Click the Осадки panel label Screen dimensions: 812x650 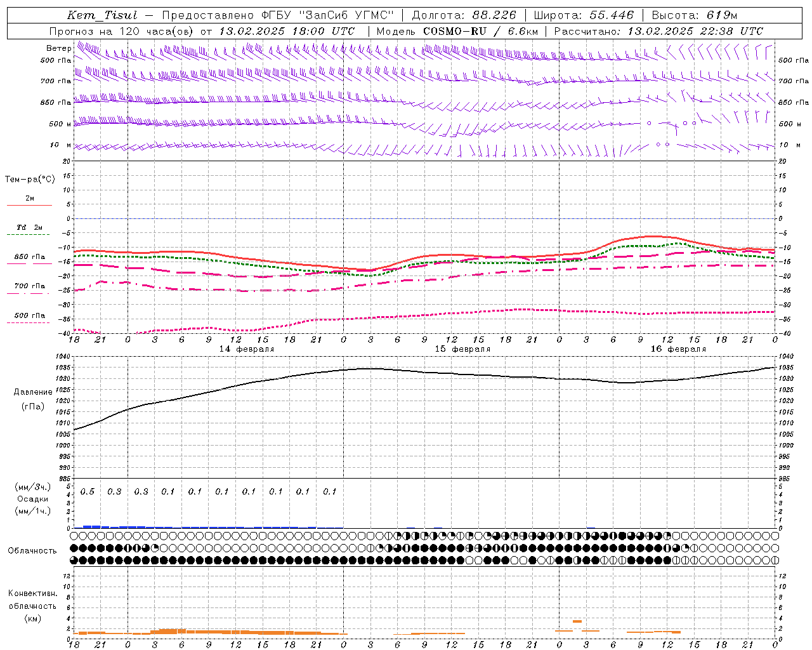33,499
